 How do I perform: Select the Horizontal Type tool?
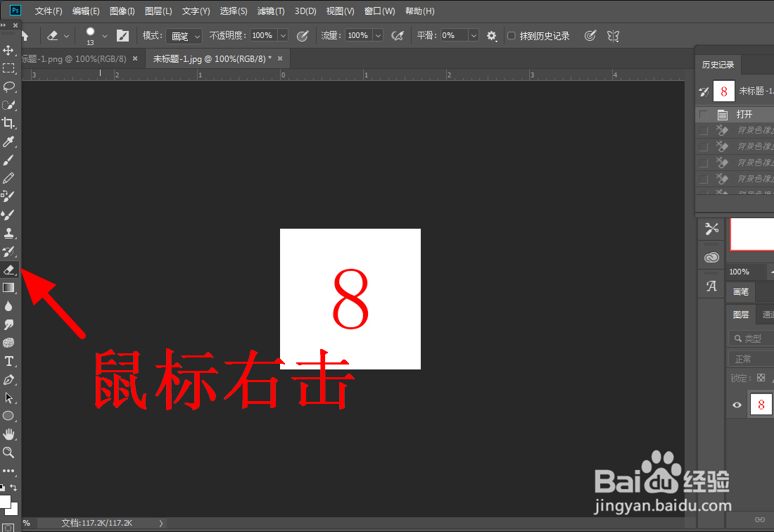[9, 361]
